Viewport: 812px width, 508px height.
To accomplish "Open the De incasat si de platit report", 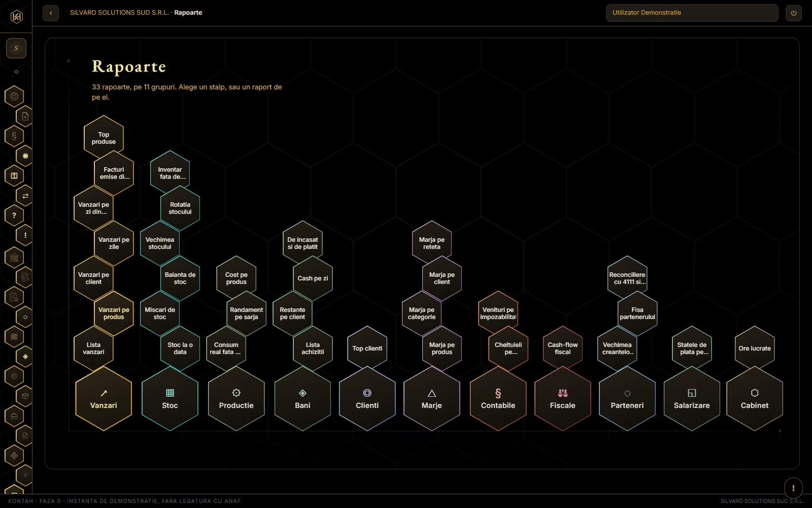I will point(302,243).
